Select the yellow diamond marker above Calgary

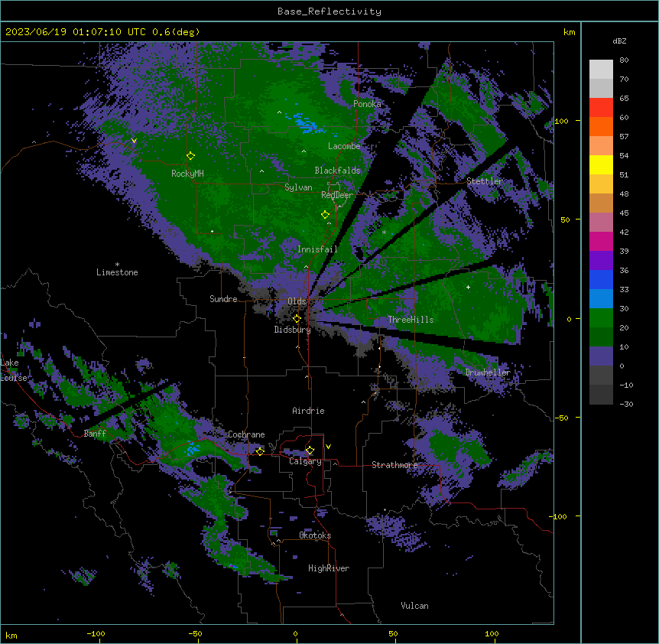(310, 450)
